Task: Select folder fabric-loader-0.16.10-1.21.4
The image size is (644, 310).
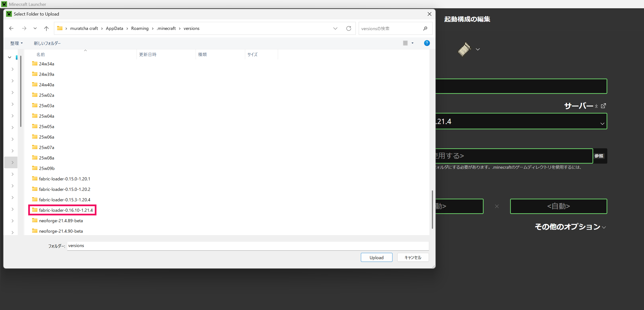Action: click(66, 210)
